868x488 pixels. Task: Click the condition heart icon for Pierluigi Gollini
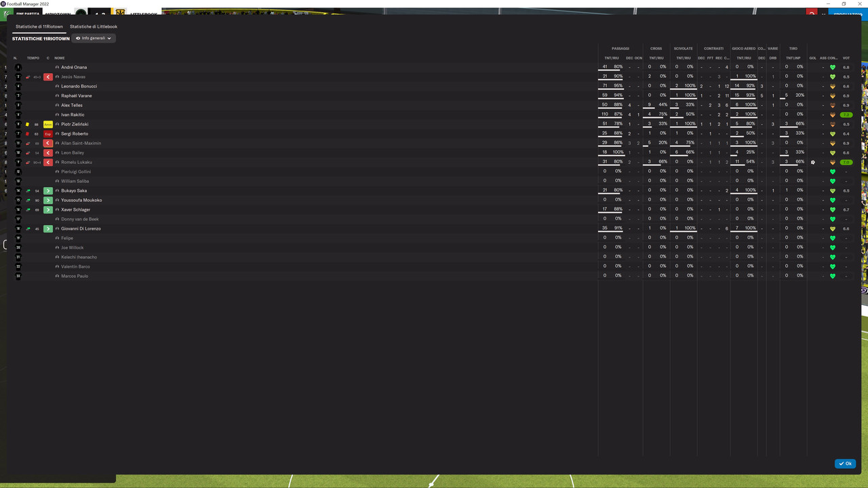tap(833, 172)
